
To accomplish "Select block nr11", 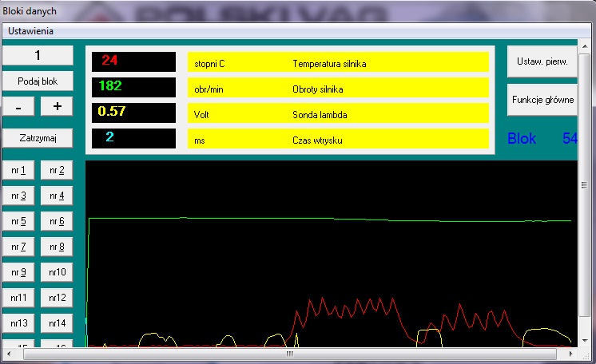I will [19, 298].
